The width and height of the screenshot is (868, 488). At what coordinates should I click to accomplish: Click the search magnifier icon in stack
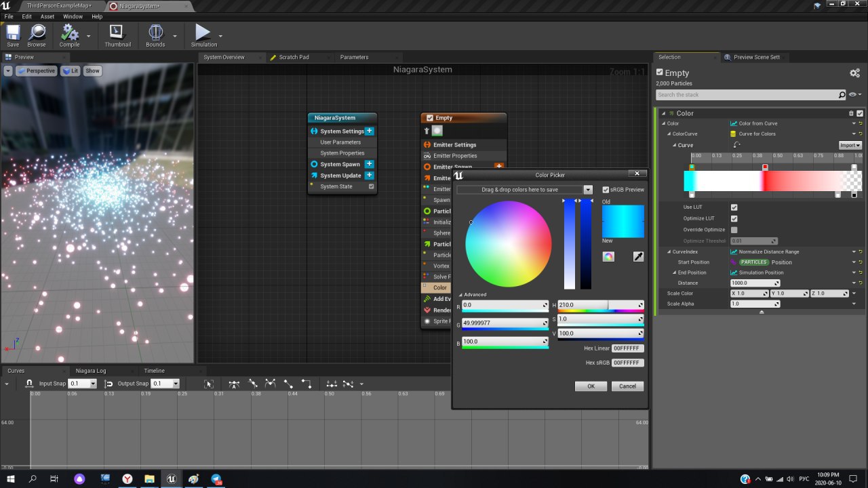click(842, 95)
